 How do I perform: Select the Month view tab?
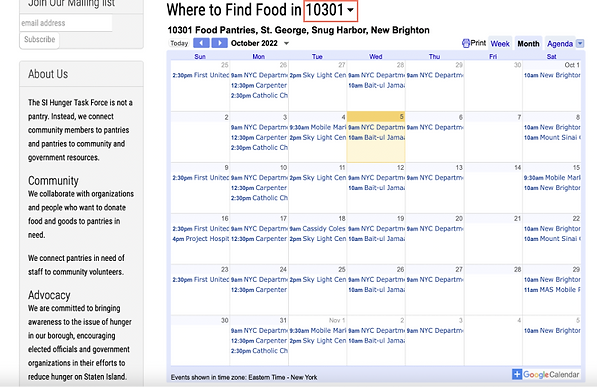point(528,44)
